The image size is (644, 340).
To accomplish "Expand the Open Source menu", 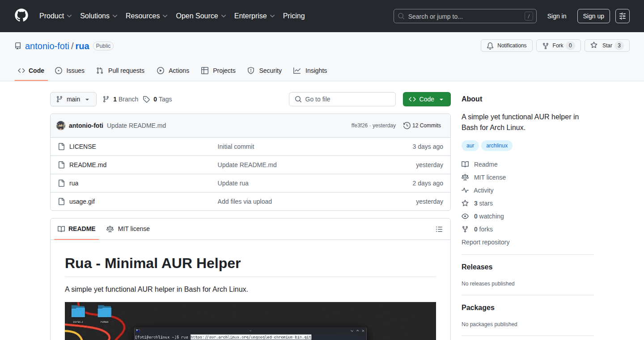I will pos(201,16).
